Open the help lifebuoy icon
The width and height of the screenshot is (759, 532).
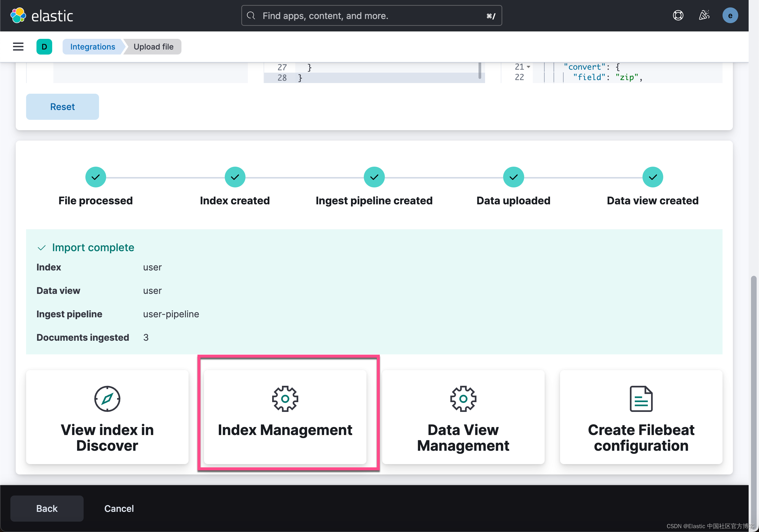click(678, 15)
